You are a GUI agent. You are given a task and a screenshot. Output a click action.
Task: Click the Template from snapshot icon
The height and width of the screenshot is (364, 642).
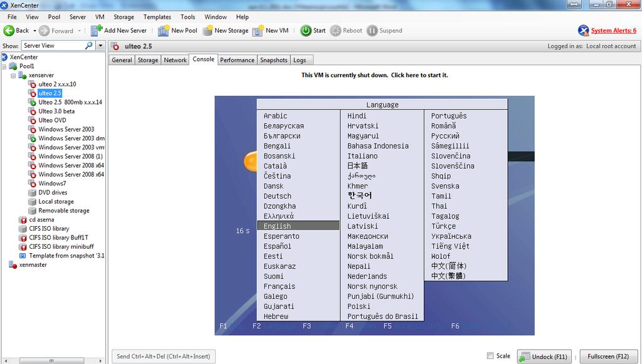click(23, 256)
